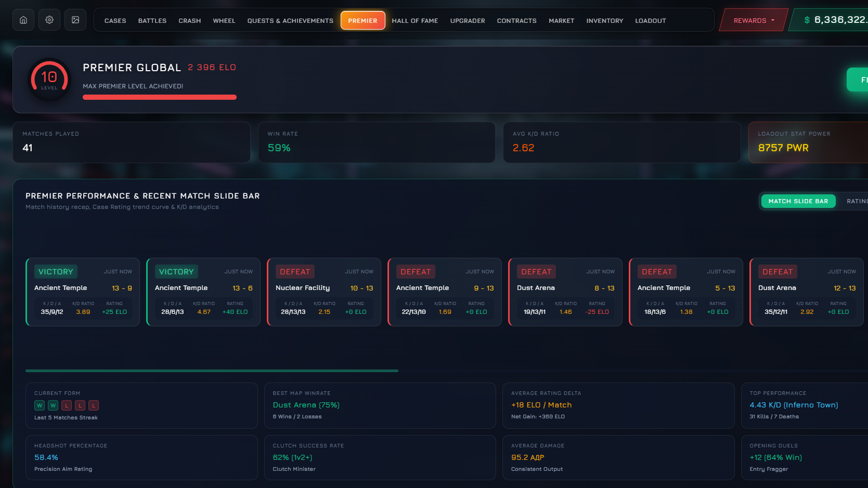Image resolution: width=868 pixels, height=488 pixels.
Task: Expand the Rewards dropdown
Action: tap(754, 20)
